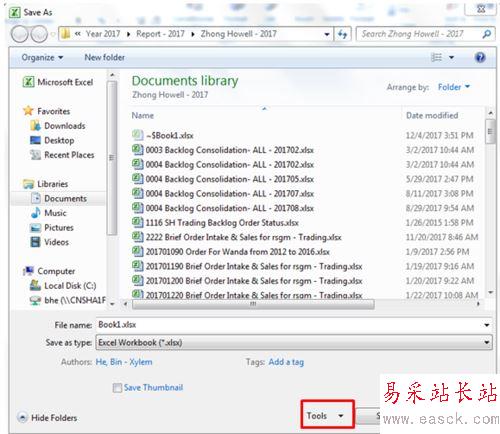Open the Music library
Screen dimensions: 500x434
48,213
